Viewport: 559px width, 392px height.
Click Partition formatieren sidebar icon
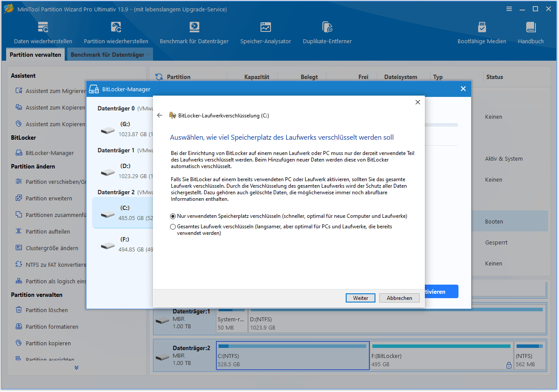tap(19, 327)
